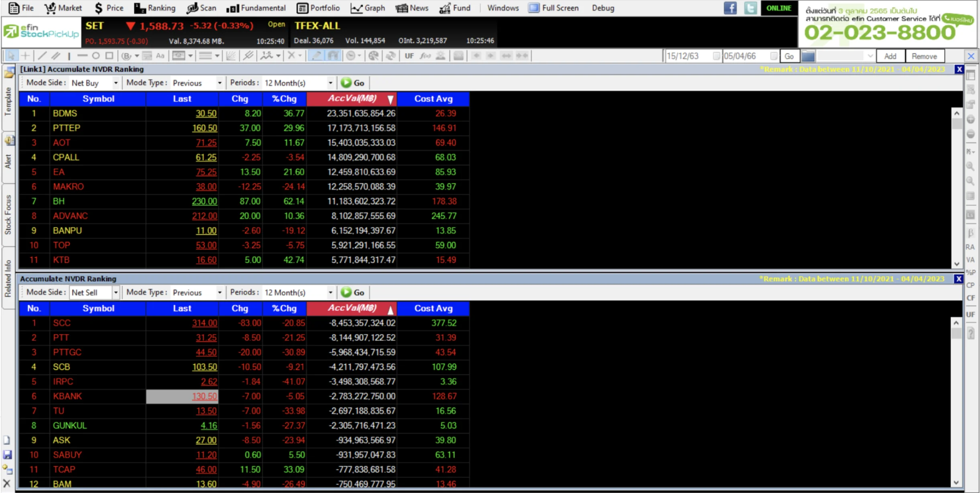Expand the Fibonacci (B) tool dropdown arrow
Viewport: 980px width, 493px height.
[x=137, y=56]
